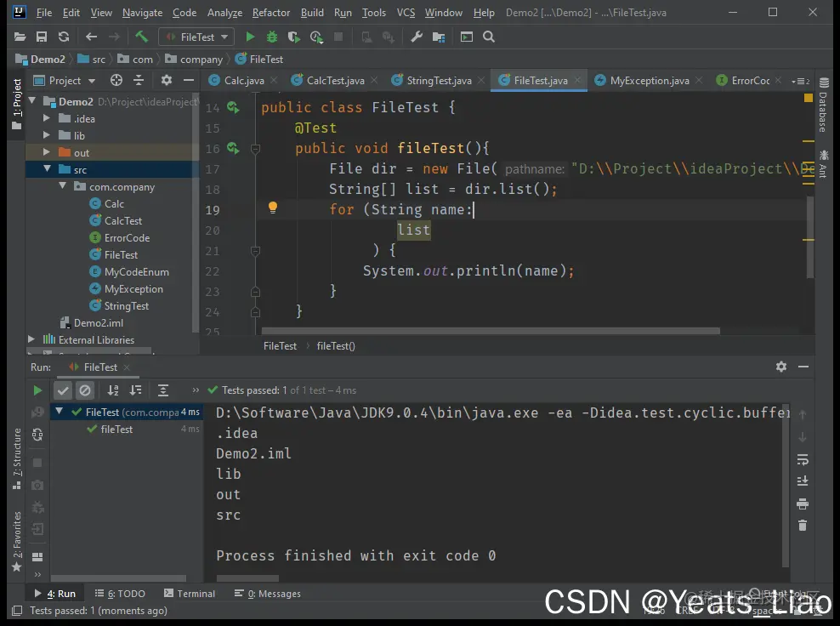Open the Terminal tool window
Viewport: 840px width, 626px height.
[x=190, y=594]
